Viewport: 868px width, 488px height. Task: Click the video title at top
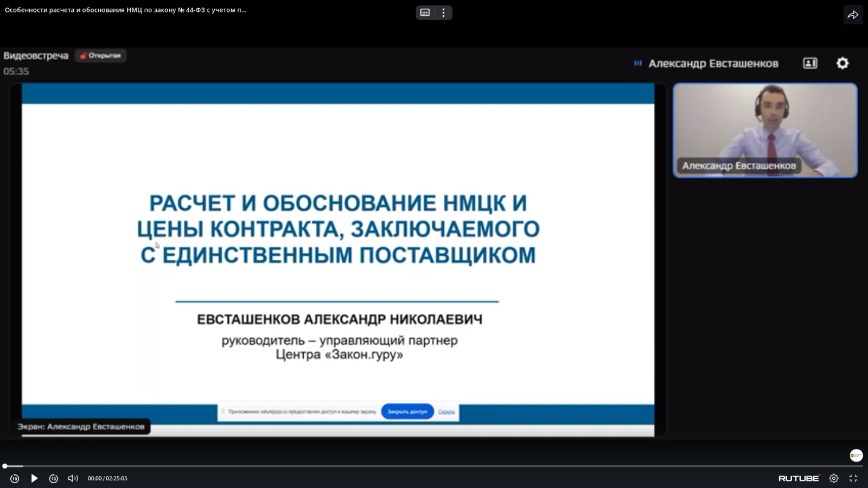pos(125,10)
